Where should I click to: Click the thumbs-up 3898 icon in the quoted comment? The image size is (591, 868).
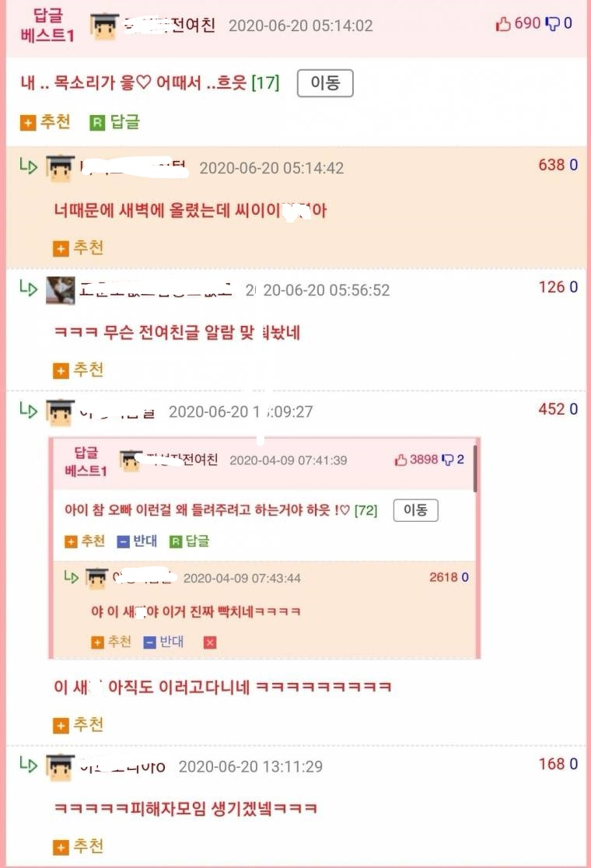click(401, 460)
